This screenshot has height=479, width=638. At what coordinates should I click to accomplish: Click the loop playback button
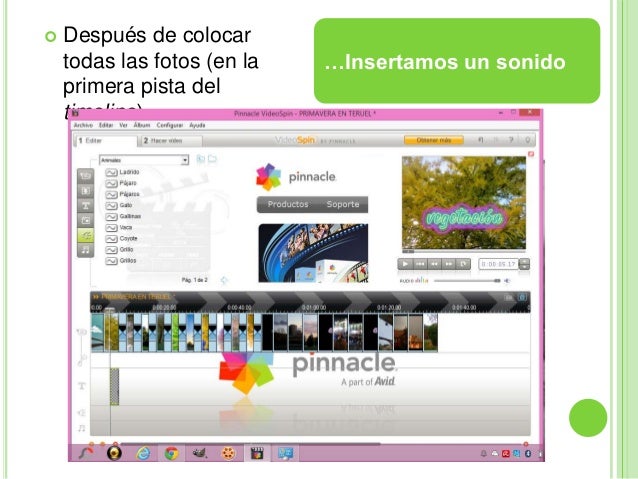(463, 264)
